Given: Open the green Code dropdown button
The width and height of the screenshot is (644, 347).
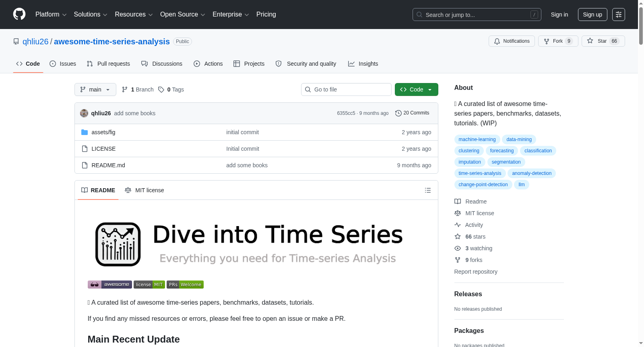Looking at the screenshot, I should pos(417,89).
